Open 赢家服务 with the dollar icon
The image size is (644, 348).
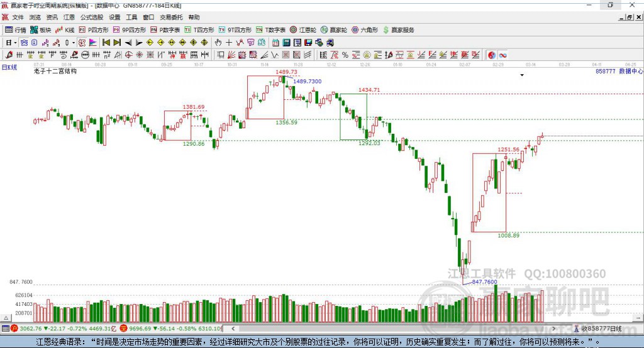click(x=399, y=30)
